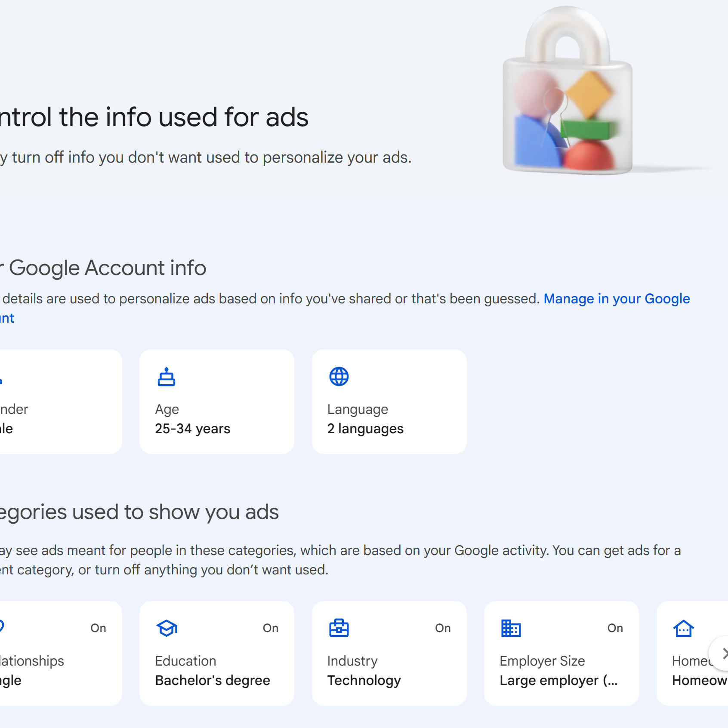Click the building Employer Size icon
Viewport: 728px width, 728px height.
pyautogui.click(x=511, y=628)
